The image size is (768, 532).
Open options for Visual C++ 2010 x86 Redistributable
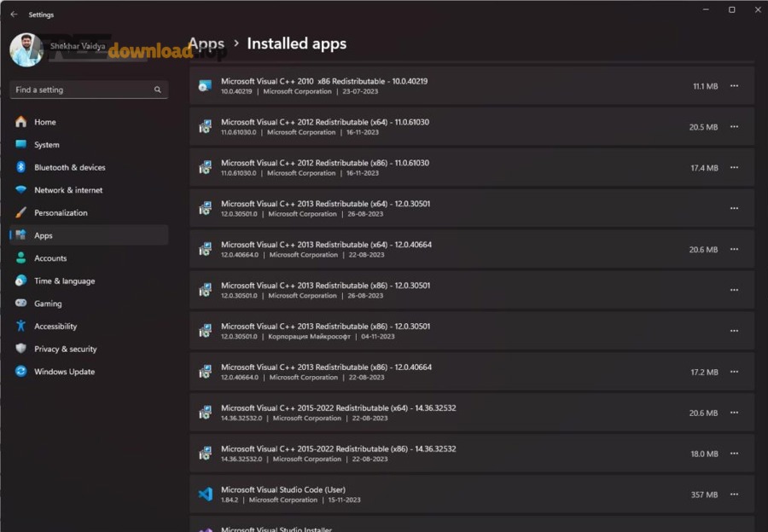click(734, 85)
